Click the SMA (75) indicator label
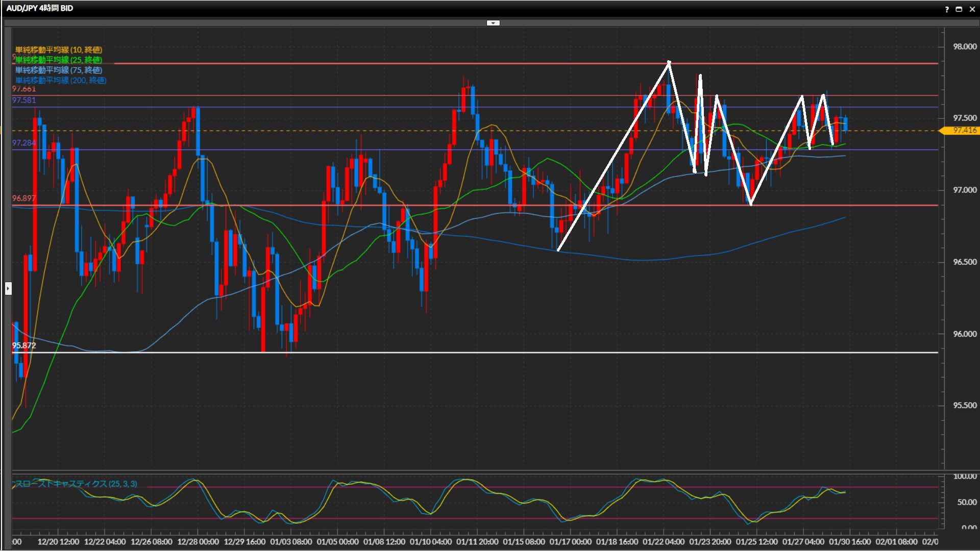Viewport: 980px width, 551px height. point(58,70)
